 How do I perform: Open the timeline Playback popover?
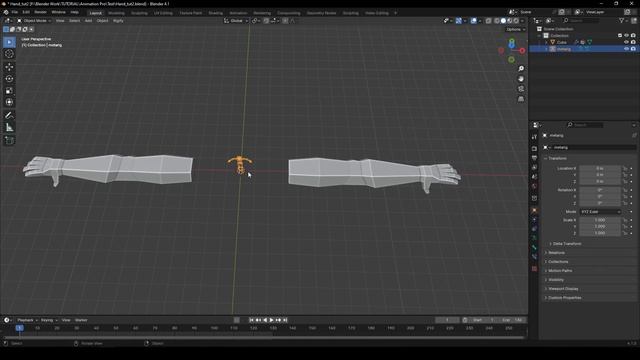pyautogui.click(x=27, y=320)
